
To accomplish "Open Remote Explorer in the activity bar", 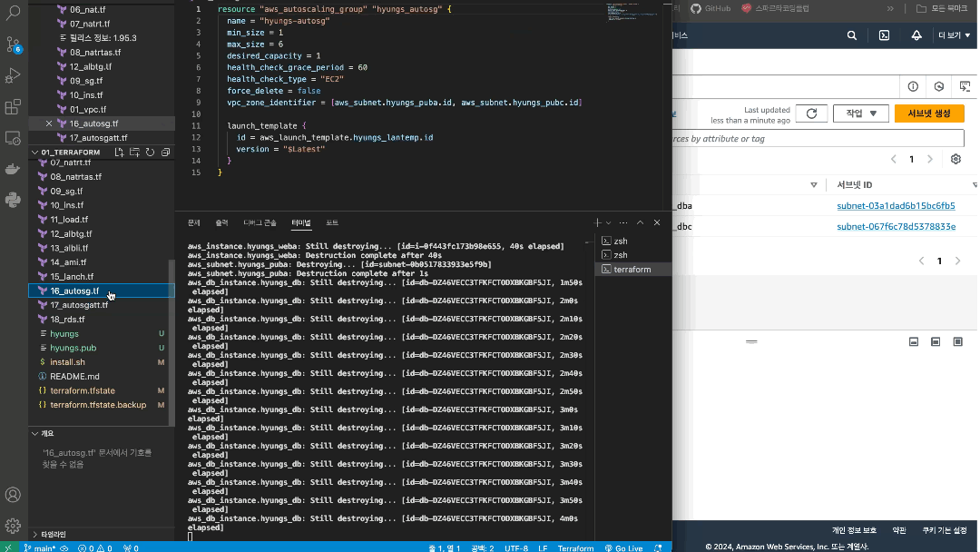I will 13,137.
